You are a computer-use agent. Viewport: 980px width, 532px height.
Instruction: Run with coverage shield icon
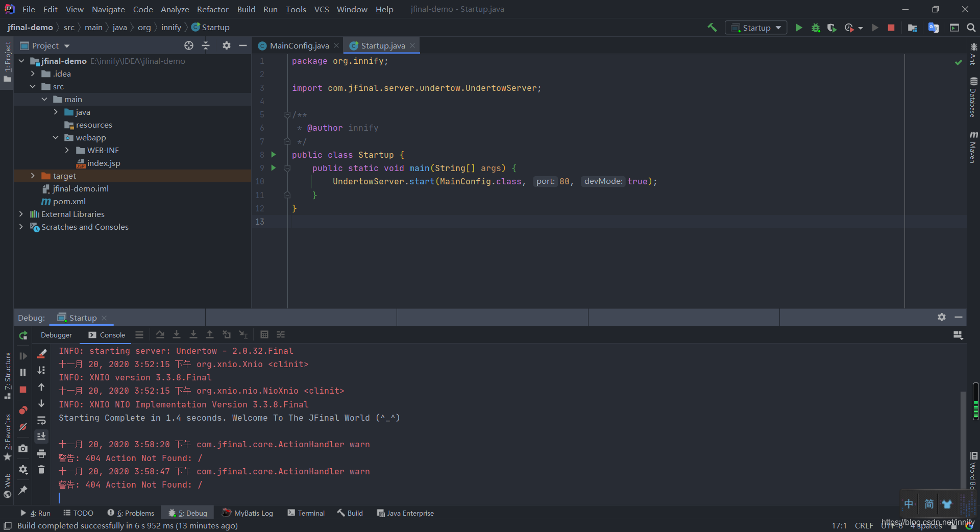[832, 28]
